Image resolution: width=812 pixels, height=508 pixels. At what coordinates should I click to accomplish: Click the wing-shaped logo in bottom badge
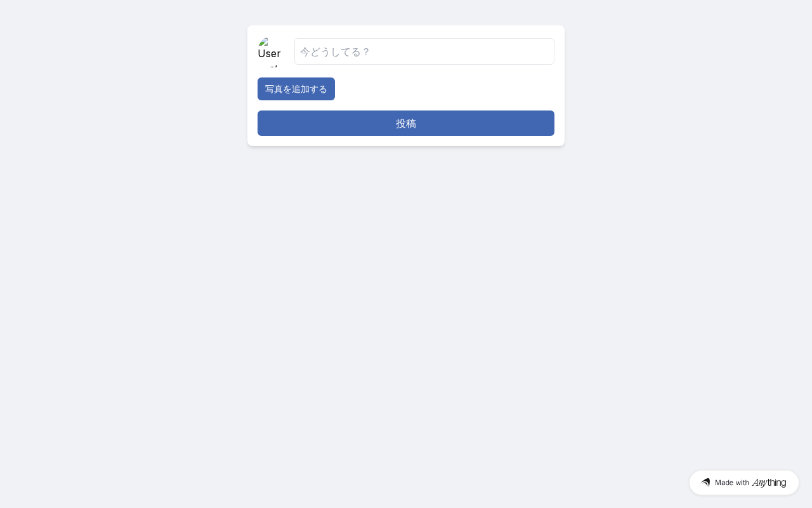[x=705, y=483]
